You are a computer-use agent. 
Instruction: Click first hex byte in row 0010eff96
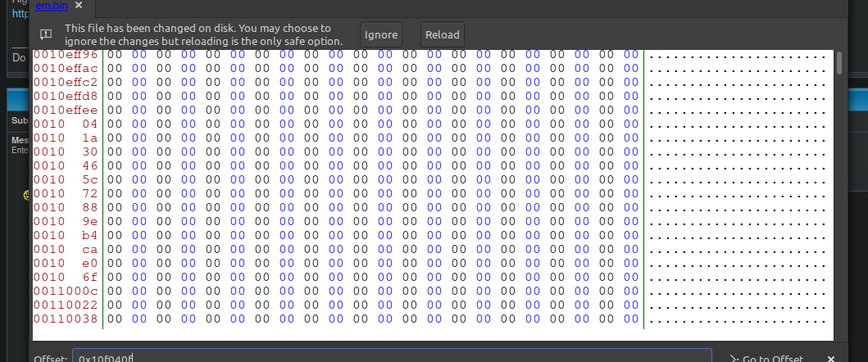click(115, 55)
